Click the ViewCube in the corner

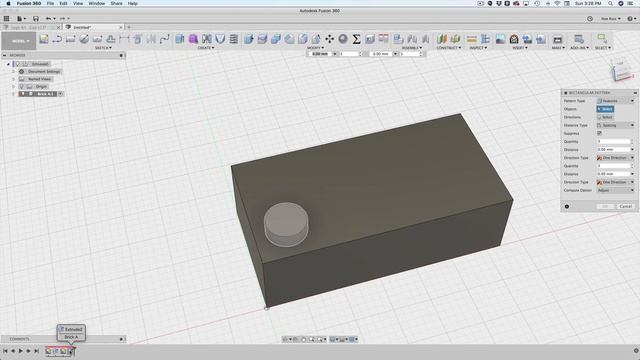click(621, 70)
